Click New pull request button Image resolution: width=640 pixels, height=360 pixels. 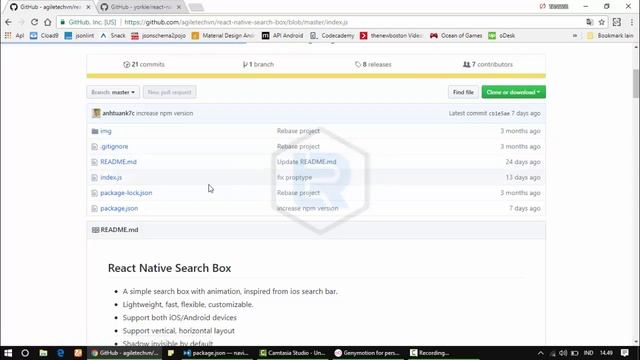click(x=169, y=92)
